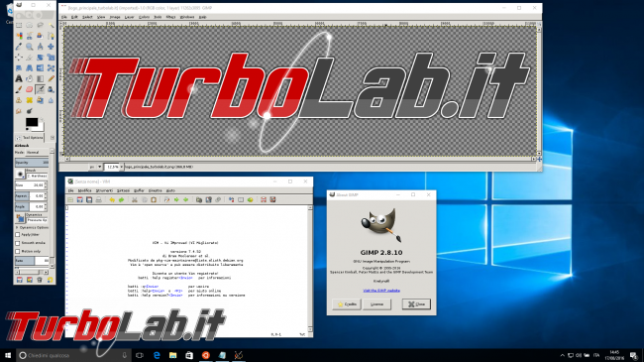This screenshot has height=362, width=644.
Task: Click Cut scissors icon in Vim toolbar
Action: [x=135, y=200]
